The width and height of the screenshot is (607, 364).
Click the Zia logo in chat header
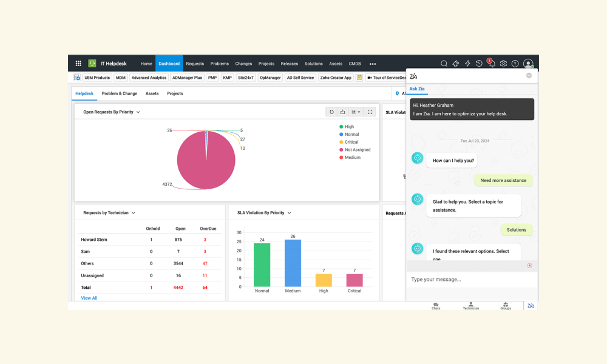click(x=413, y=76)
